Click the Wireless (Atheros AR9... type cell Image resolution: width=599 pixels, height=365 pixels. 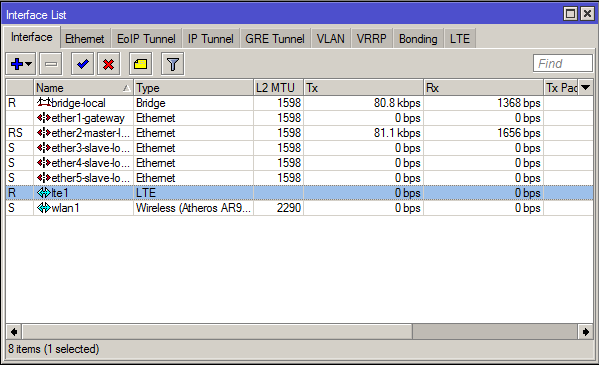(x=193, y=208)
